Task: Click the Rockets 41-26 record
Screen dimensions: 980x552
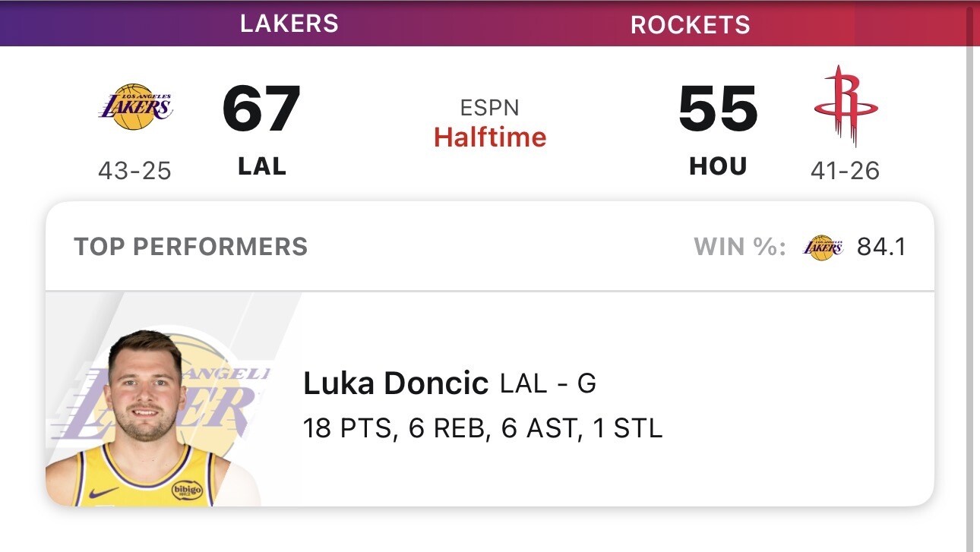Action: tap(845, 171)
